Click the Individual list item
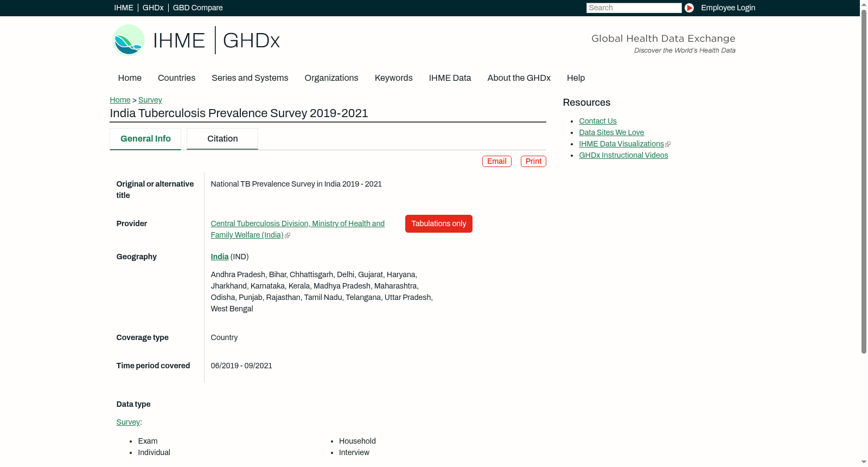Screen dimensions: 868x467 (154, 452)
